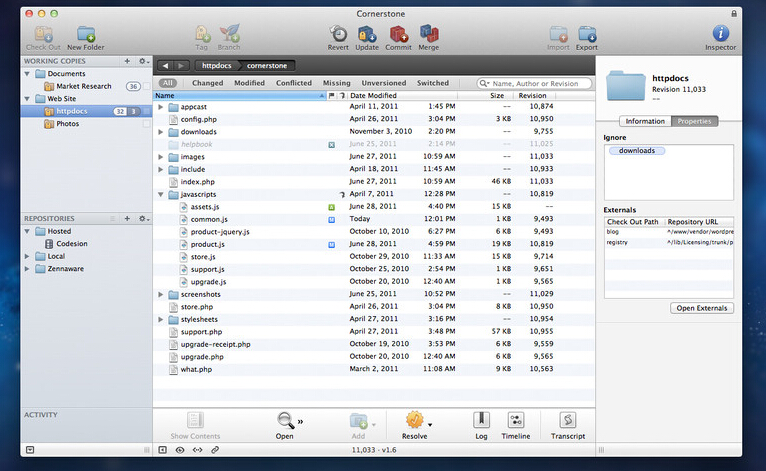
Task: Open Repositories gear dropdown
Action: tap(144, 218)
